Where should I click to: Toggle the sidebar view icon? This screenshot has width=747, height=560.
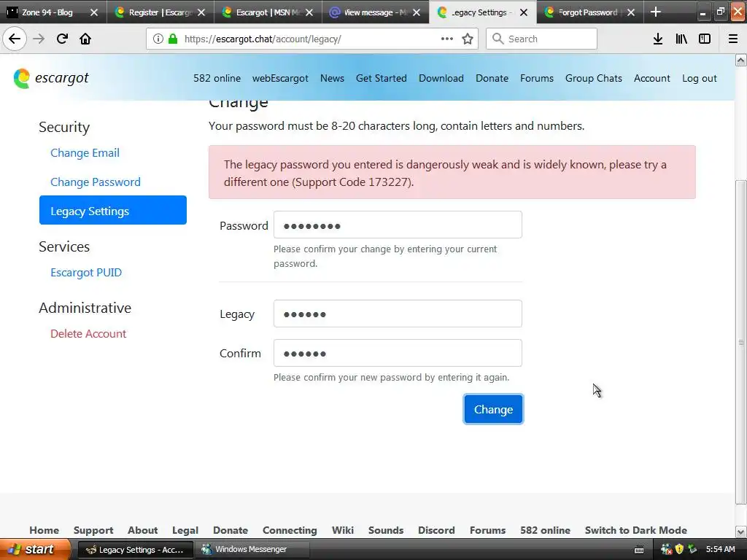click(705, 39)
